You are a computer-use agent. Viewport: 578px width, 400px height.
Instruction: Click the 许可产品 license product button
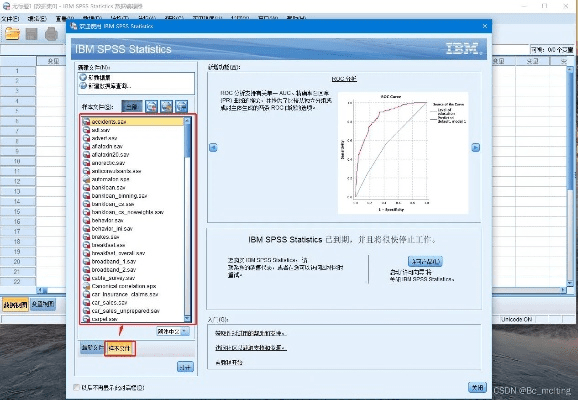point(425,261)
